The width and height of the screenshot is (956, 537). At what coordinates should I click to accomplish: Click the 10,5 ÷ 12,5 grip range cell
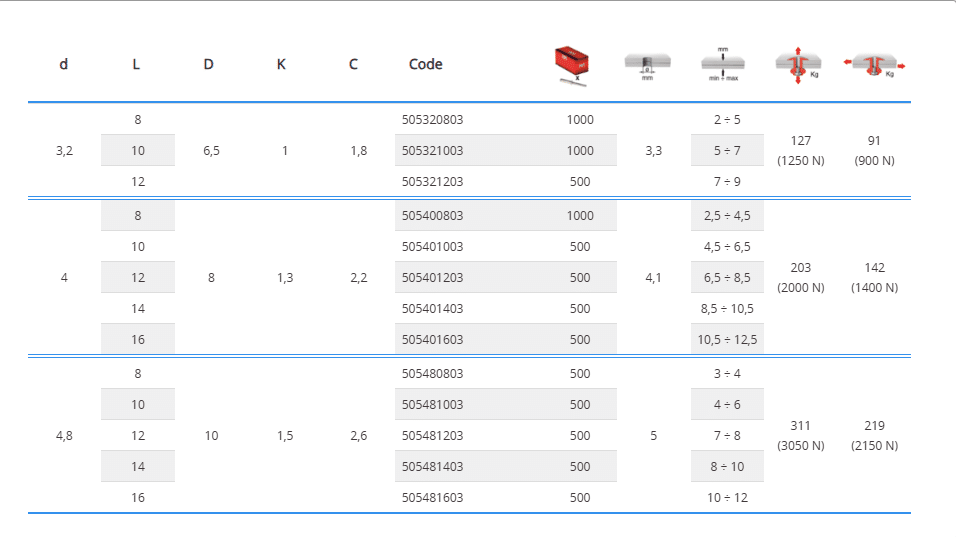(727, 340)
